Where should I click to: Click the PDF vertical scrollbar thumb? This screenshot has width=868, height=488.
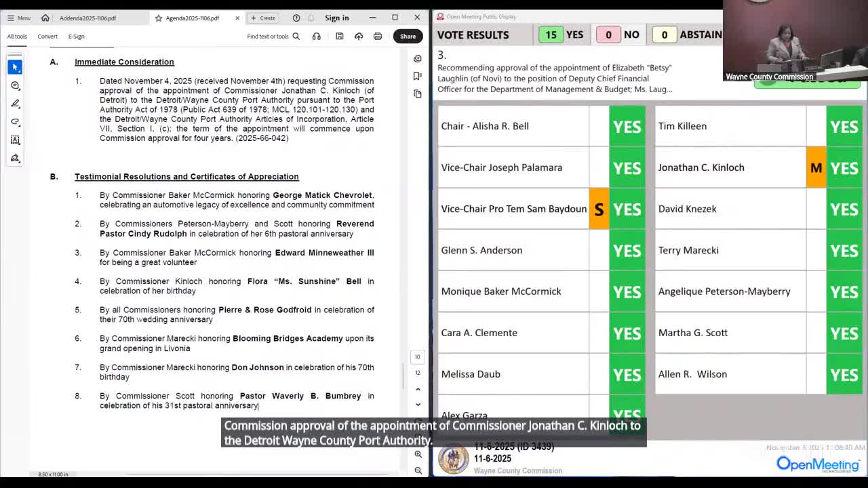tap(403, 377)
